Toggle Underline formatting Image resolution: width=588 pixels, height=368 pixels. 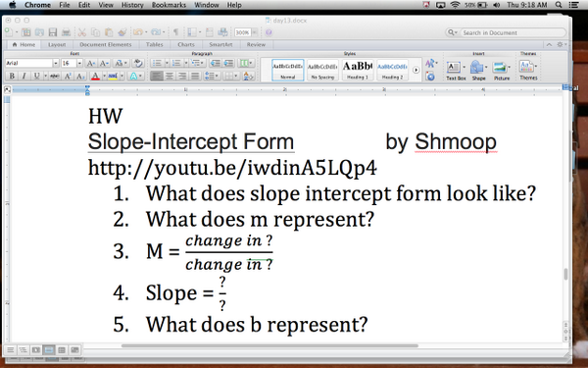36,77
